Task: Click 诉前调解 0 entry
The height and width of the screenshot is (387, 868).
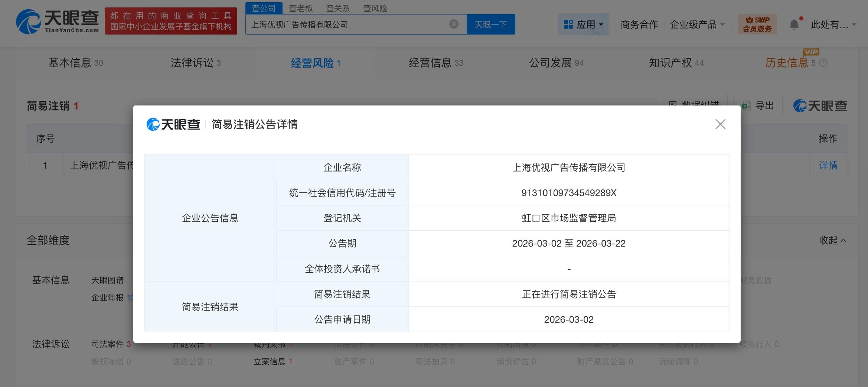Action: click(x=678, y=361)
